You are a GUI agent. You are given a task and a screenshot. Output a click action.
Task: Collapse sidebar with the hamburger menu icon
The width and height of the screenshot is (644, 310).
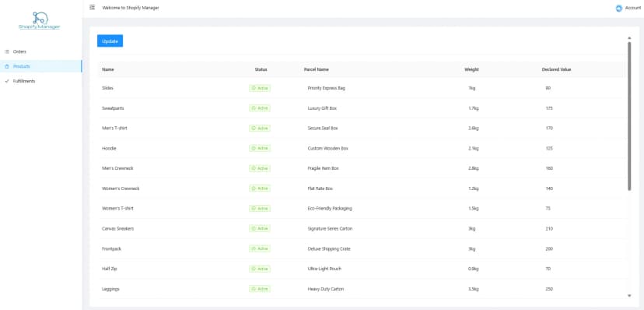(92, 8)
